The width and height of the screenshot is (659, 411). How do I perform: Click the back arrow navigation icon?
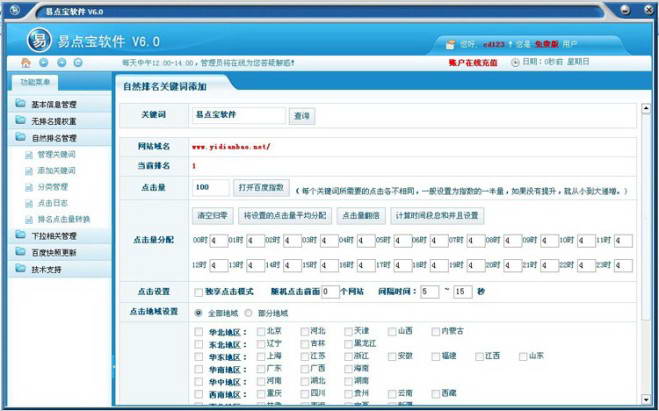tap(44, 63)
